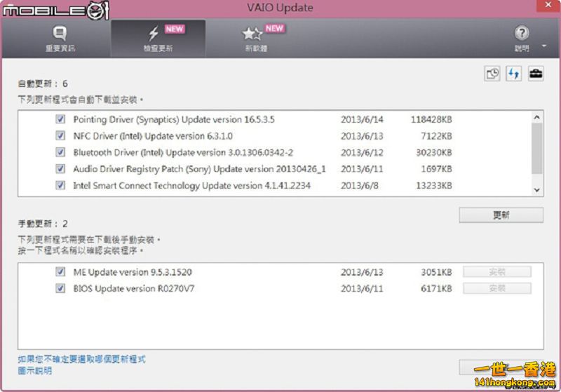
Task: Click size value 3051KB
Action: point(436,272)
